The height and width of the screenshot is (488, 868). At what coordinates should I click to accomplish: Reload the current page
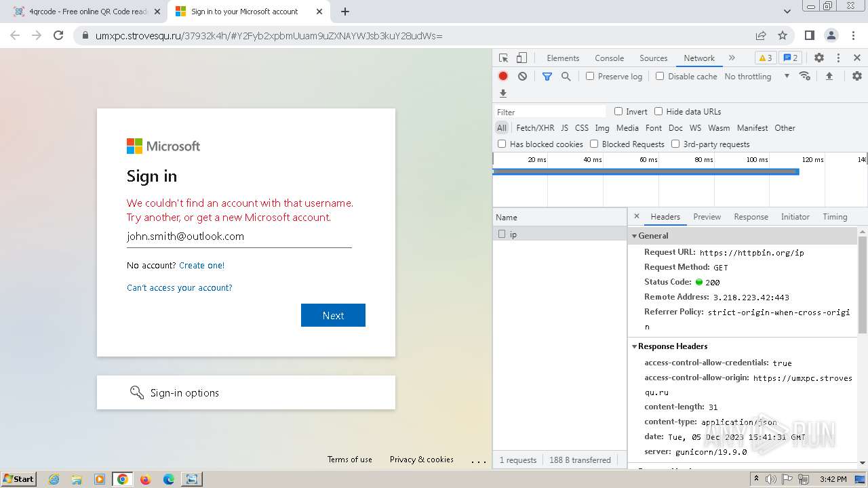[58, 35]
